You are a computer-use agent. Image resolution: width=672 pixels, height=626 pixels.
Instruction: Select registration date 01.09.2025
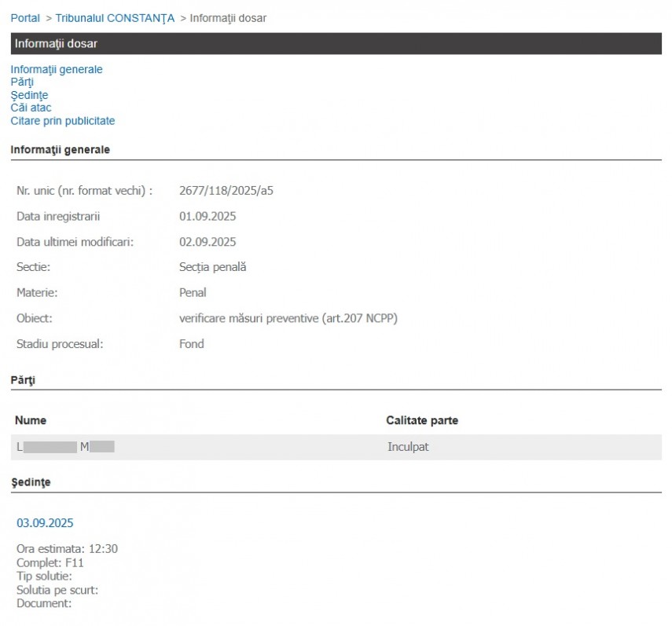pyautogui.click(x=207, y=216)
